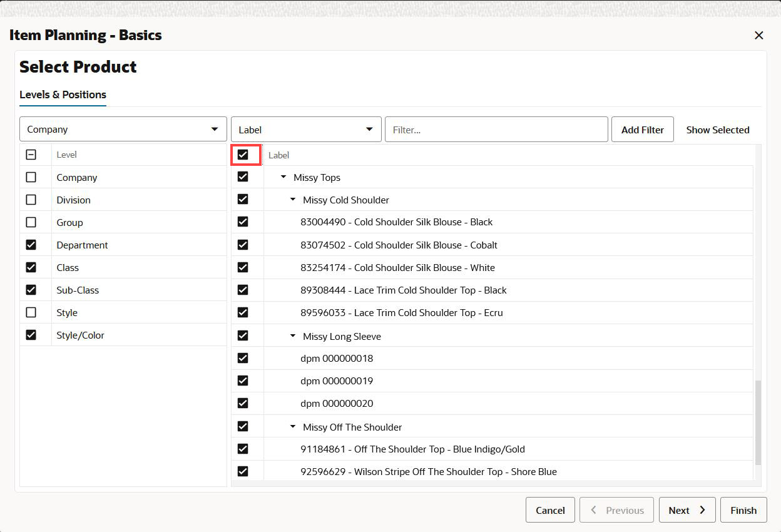This screenshot has width=781, height=532.
Task: Uncheck the Missy Cold Shoulder checkbox
Action: click(x=243, y=200)
